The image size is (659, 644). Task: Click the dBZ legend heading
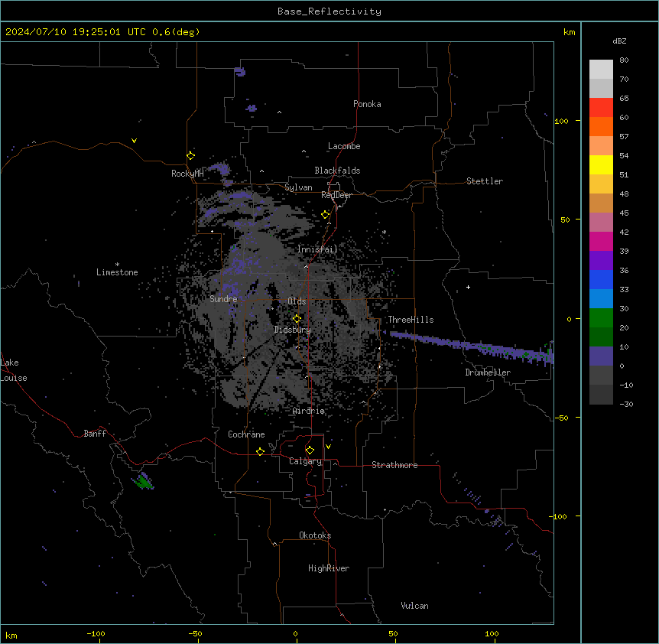[x=619, y=41]
